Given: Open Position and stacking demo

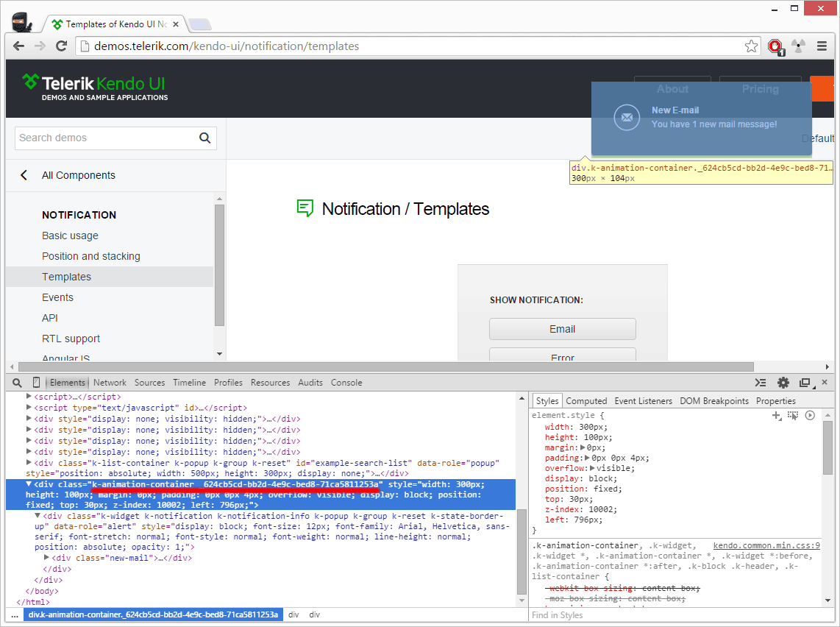Looking at the screenshot, I should click(x=91, y=256).
